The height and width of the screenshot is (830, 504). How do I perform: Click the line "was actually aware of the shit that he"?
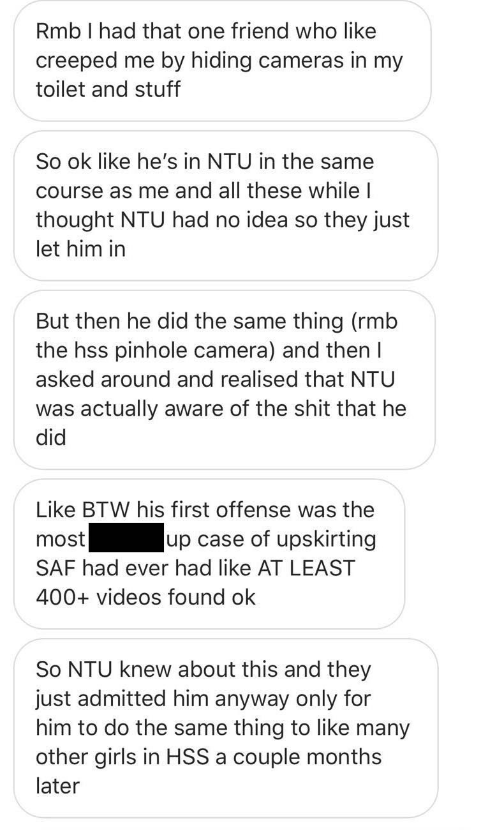[221, 409]
